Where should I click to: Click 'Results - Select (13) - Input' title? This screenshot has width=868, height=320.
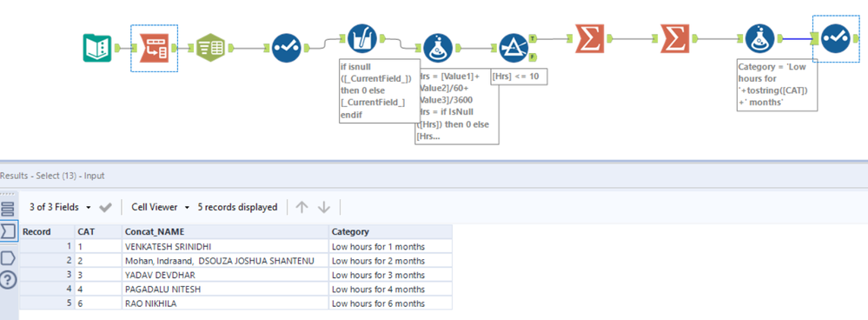tap(52, 176)
